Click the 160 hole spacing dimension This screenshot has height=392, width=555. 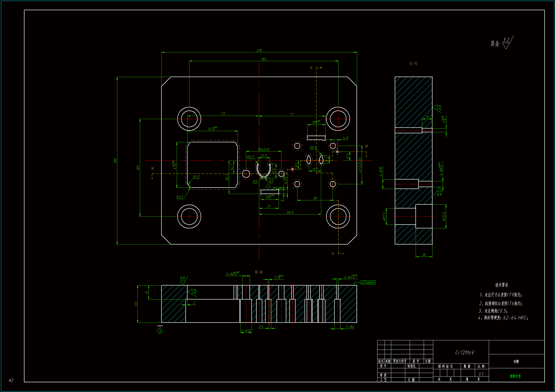coord(263,59)
